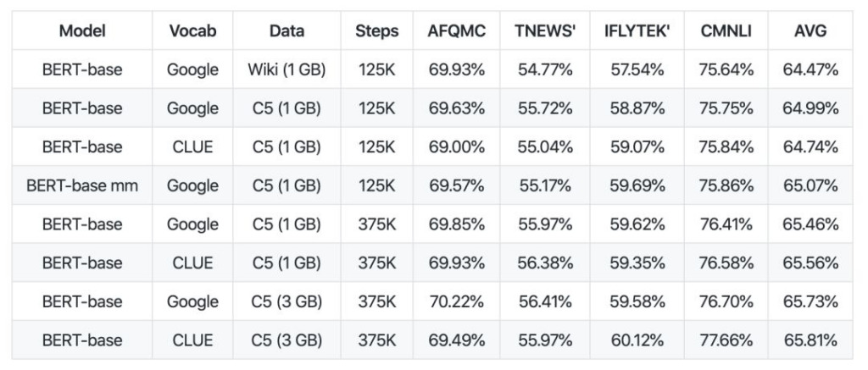Select the CMNLI column header
The height and width of the screenshot is (370, 868).
pos(727,31)
